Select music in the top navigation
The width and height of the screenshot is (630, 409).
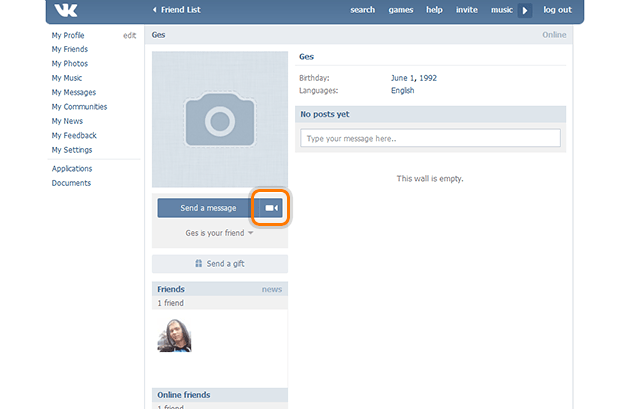(501, 10)
